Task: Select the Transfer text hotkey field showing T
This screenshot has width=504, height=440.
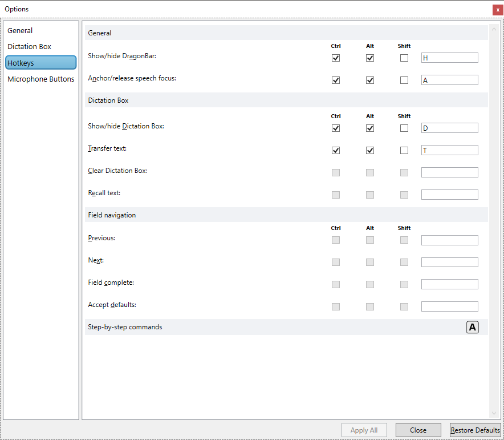Action: [449, 150]
